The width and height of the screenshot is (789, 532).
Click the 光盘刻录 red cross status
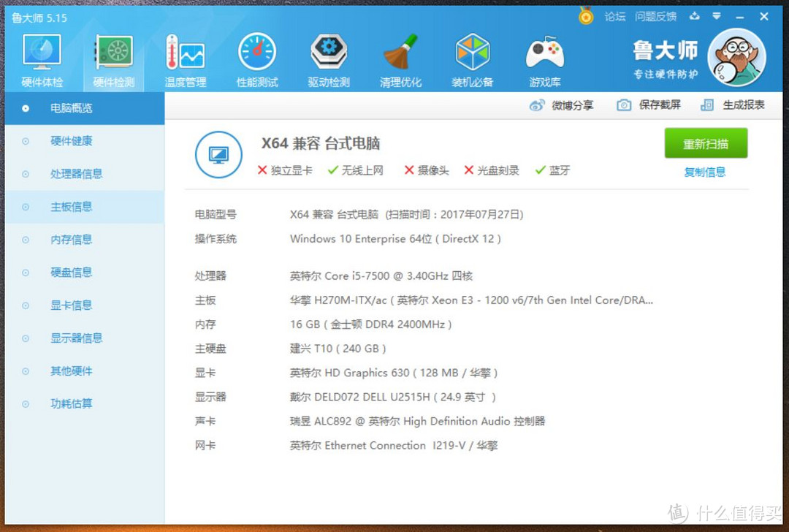click(x=492, y=170)
